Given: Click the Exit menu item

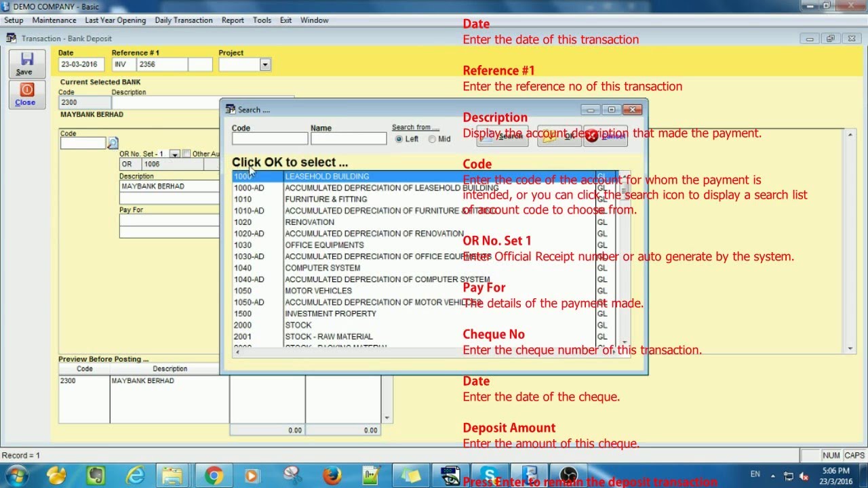Looking at the screenshot, I should click(x=285, y=20).
